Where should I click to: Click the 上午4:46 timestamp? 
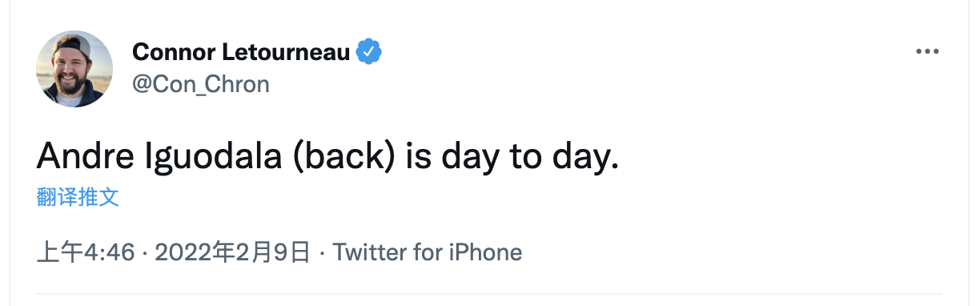(x=85, y=252)
